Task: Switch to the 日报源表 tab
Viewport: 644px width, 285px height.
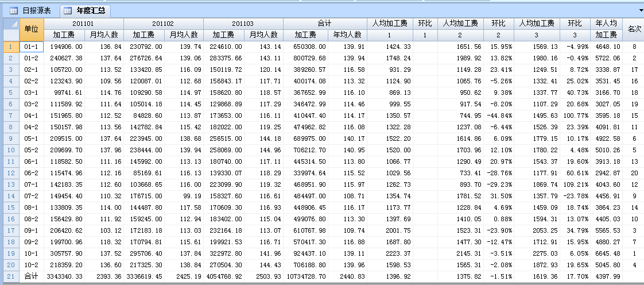Action: [36, 11]
